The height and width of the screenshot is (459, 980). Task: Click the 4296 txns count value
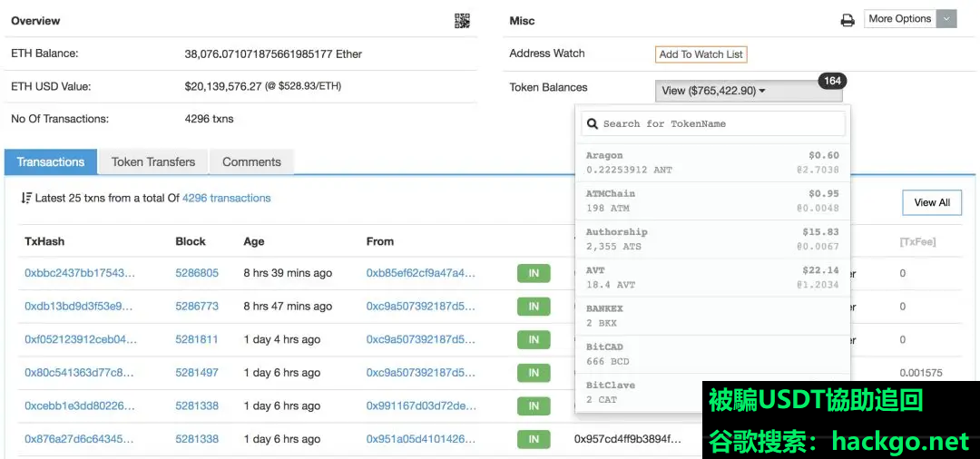pyautogui.click(x=209, y=119)
